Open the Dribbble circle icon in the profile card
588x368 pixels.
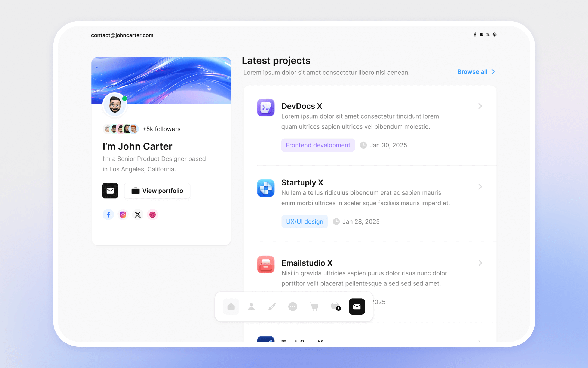click(x=152, y=215)
